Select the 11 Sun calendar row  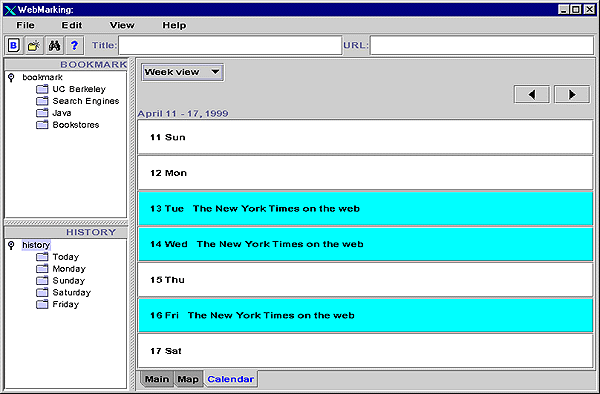[x=365, y=137]
